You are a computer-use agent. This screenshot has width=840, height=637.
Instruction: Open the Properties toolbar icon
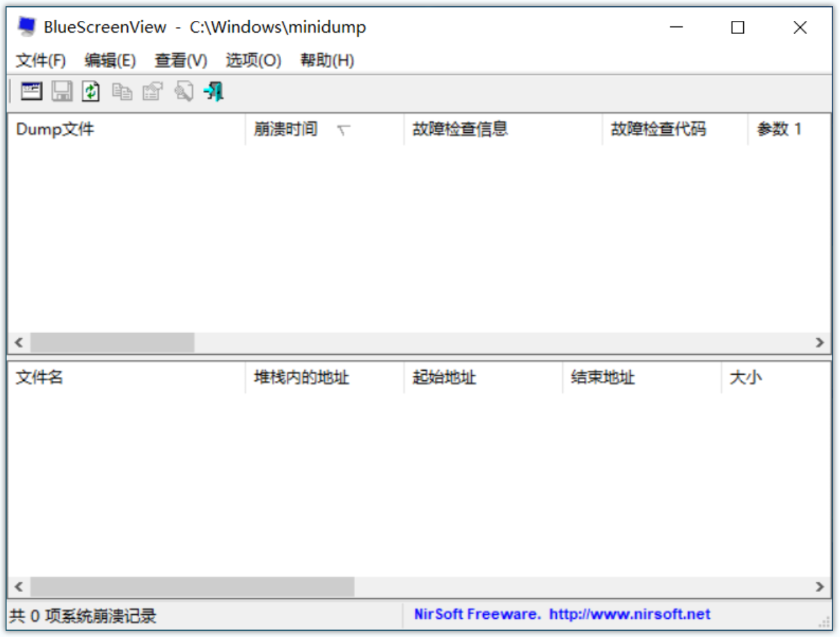coord(152,91)
